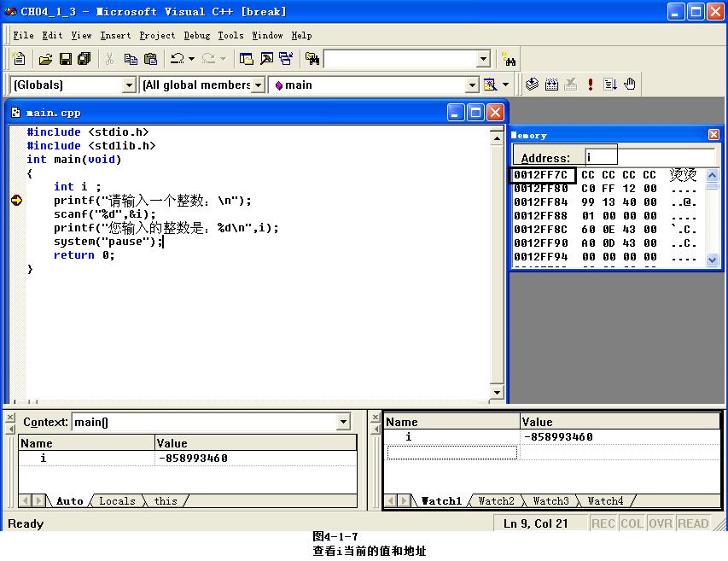
Task: Toggle breakpoint with the hand icon
Action: pyautogui.click(x=630, y=85)
